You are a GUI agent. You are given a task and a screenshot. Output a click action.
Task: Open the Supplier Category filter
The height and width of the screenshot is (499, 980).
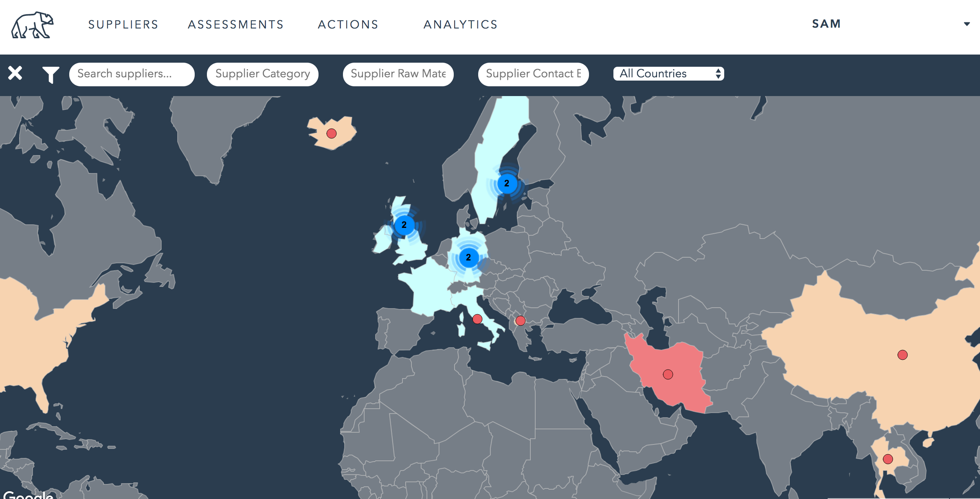coord(263,74)
